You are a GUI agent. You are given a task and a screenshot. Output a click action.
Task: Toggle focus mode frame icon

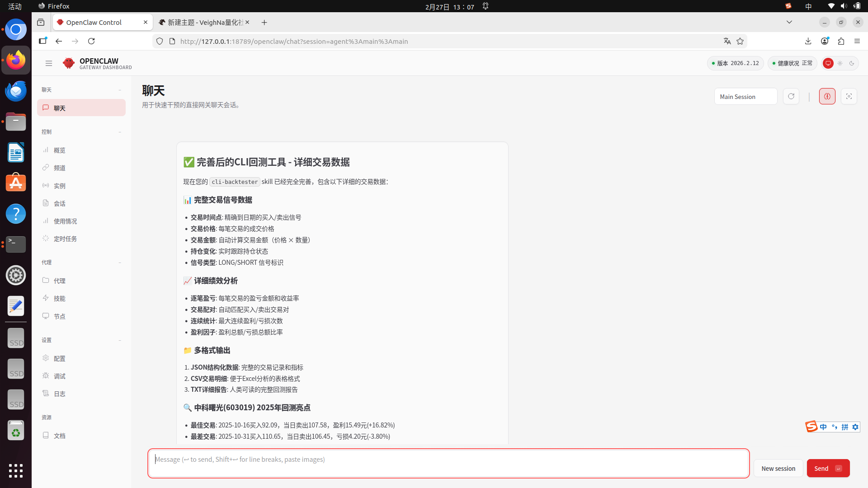tap(849, 96)
